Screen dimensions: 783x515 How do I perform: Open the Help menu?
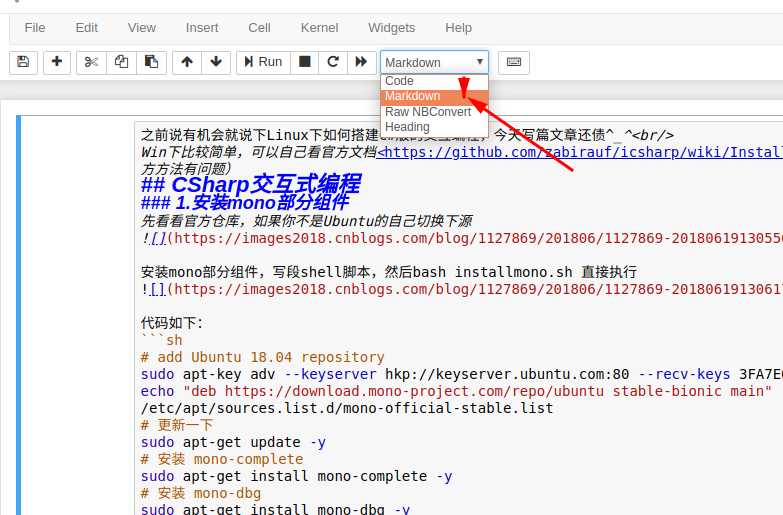coord(458,28)
